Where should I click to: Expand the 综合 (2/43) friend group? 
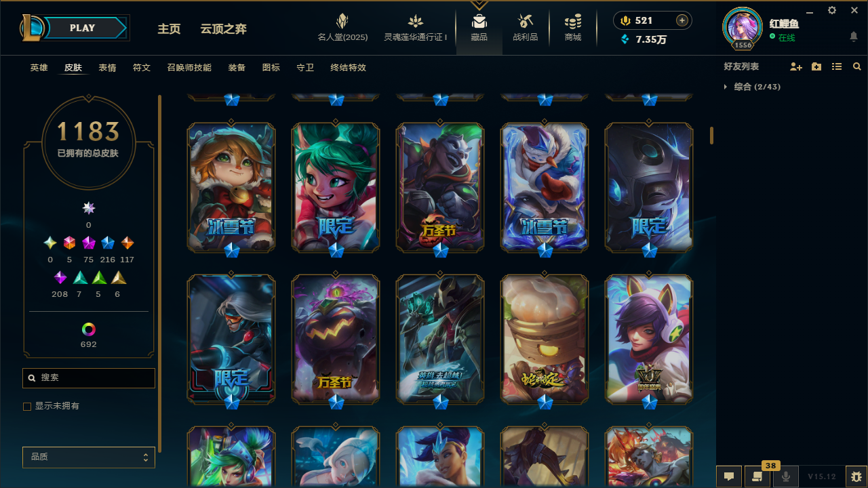751,87
